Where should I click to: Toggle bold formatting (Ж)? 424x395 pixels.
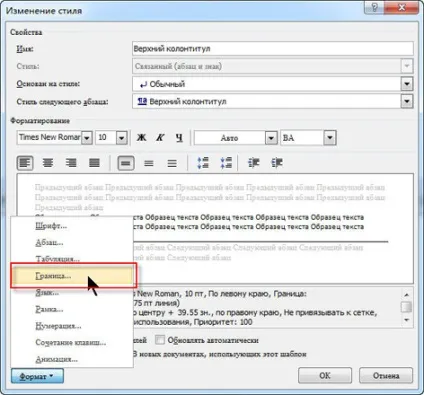142,137
